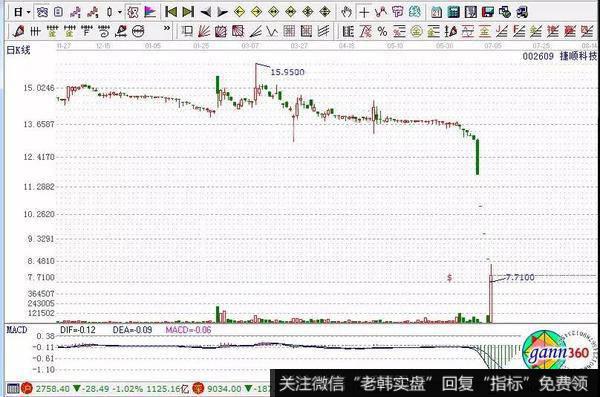Click the F-shaped line tool icon
Image resolution: width=600 pixels, height=397 pixels.
pyautogui.click(x=86, y=31)
